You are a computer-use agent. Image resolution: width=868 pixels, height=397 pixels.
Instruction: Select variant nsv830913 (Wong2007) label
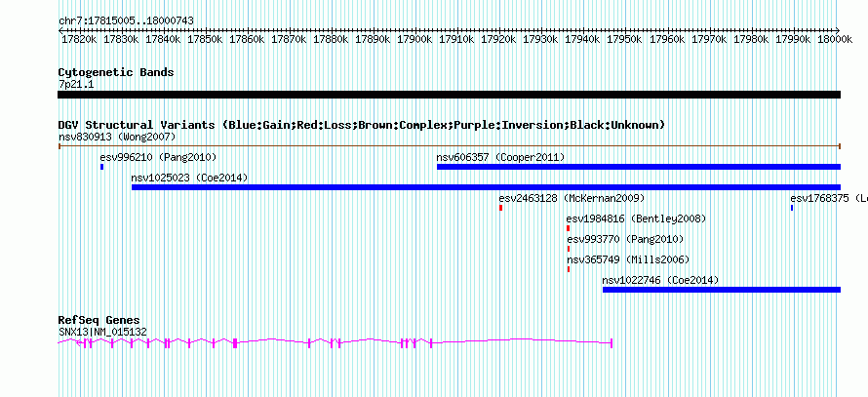pos(117,137)
